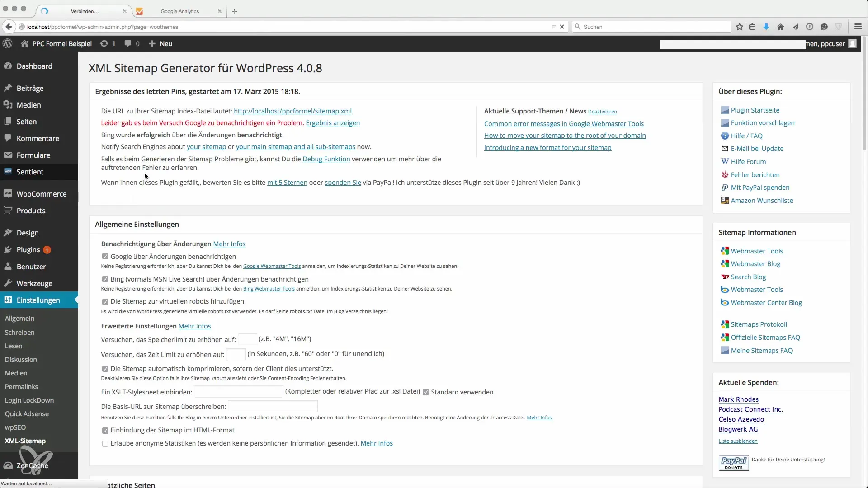Viewport: 868px width, 488px height.
Task: Toggle Sitemap zur virtuellen robots hinzufügen
Action: pos(105,301)
